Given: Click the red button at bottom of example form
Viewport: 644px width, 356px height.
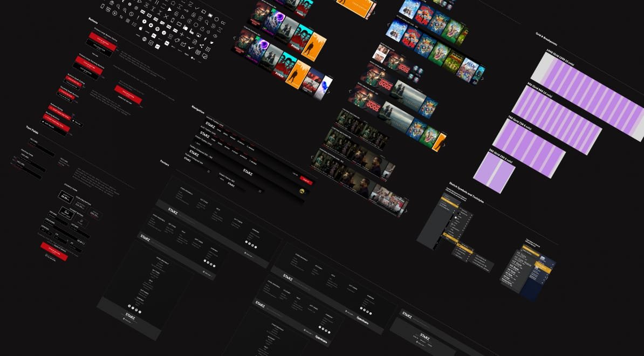Looking at the screenshot, I should pyautogui.click(x=54, y=252).
